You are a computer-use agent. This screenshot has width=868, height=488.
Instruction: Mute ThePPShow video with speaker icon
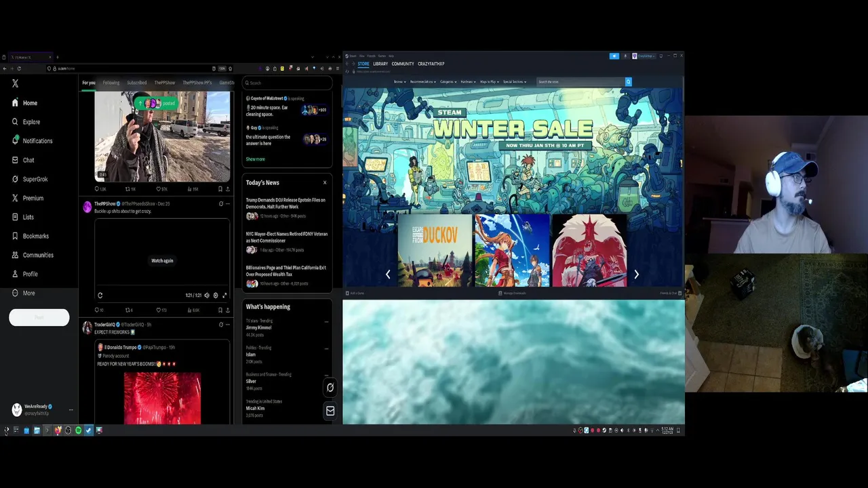[x=207, y=296]
